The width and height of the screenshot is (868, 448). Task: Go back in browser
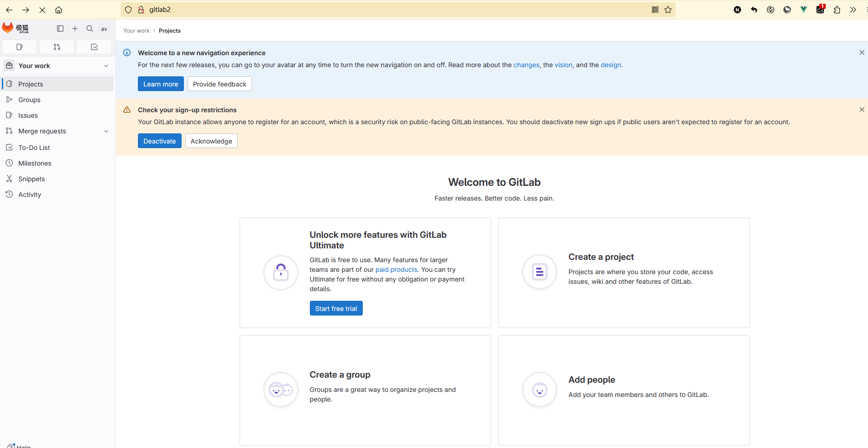click(x=9, y=10)
